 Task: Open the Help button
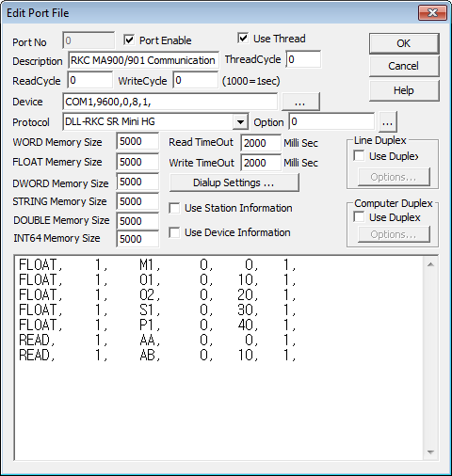coord(404,90)
